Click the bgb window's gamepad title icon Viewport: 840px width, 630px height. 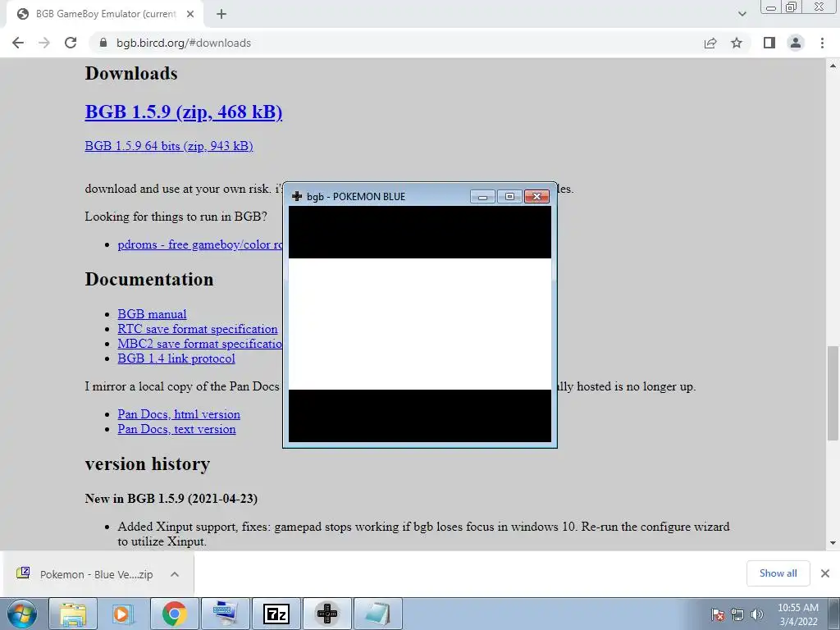[297, 196]
